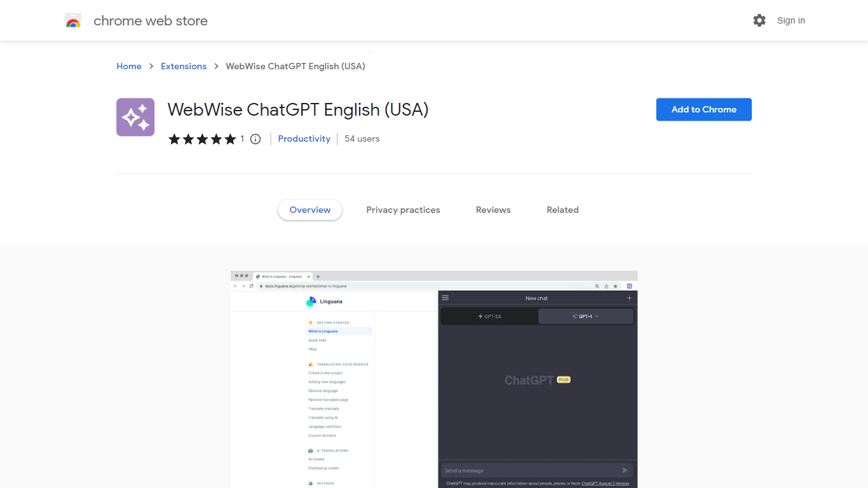The width and height of the screenshot is (868, 488).
Task: Open the Productivity category link
Action: click(x=304, y=139)
